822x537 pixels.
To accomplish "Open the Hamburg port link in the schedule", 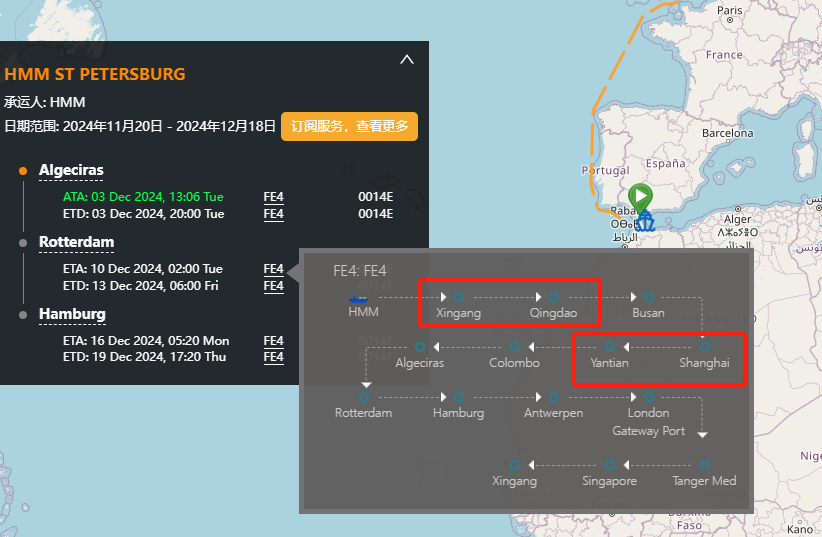I will [x=72, y=314].
